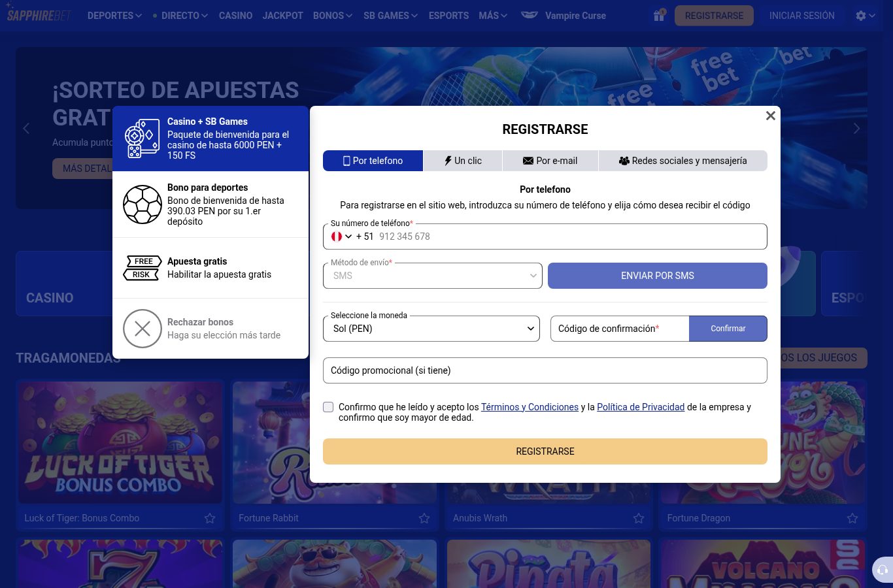Expand the DEPORTES menu
The height and width of the screenshot is (588, 893).
click(114, 15)
